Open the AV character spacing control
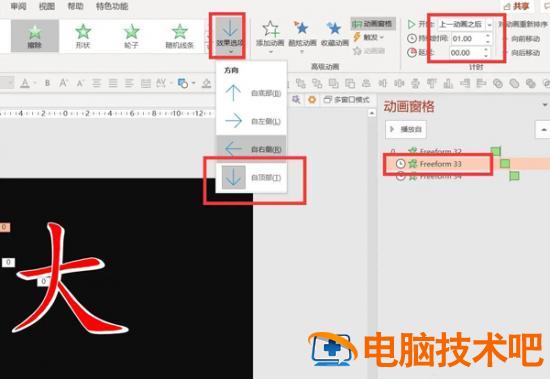 coord(161,83)
